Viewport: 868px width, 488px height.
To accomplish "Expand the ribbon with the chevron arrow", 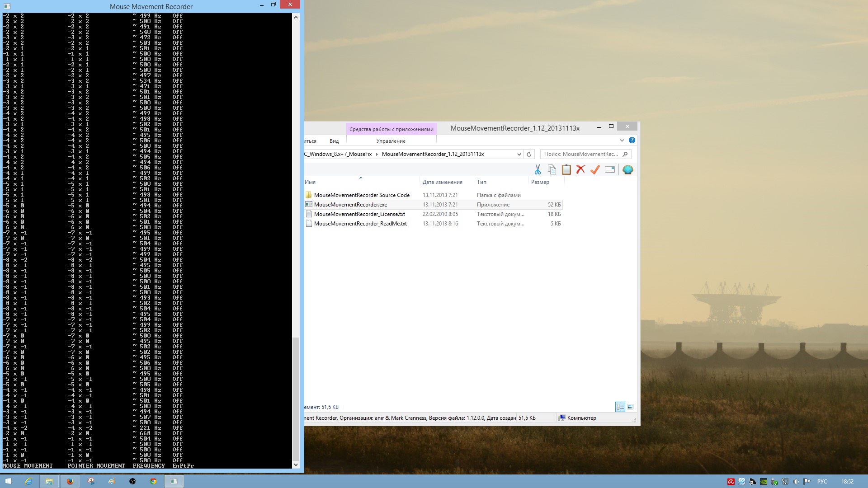I will (622, 141).
